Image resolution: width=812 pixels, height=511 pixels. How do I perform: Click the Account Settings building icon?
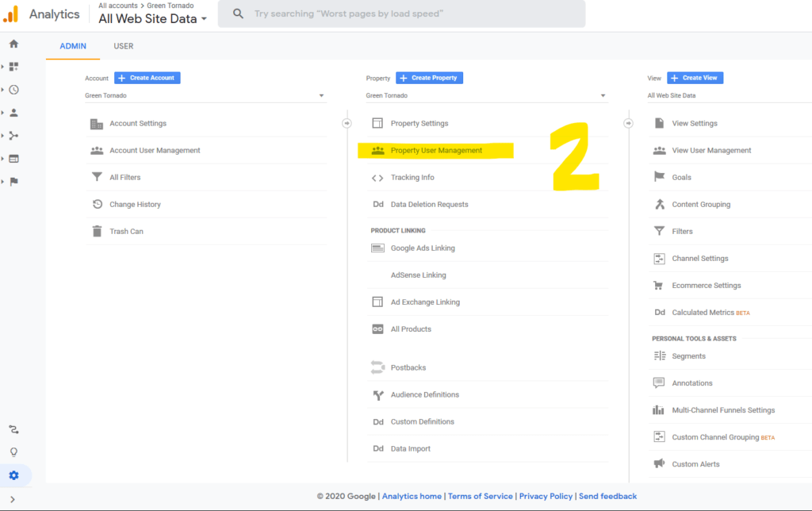tap(97, 123)
